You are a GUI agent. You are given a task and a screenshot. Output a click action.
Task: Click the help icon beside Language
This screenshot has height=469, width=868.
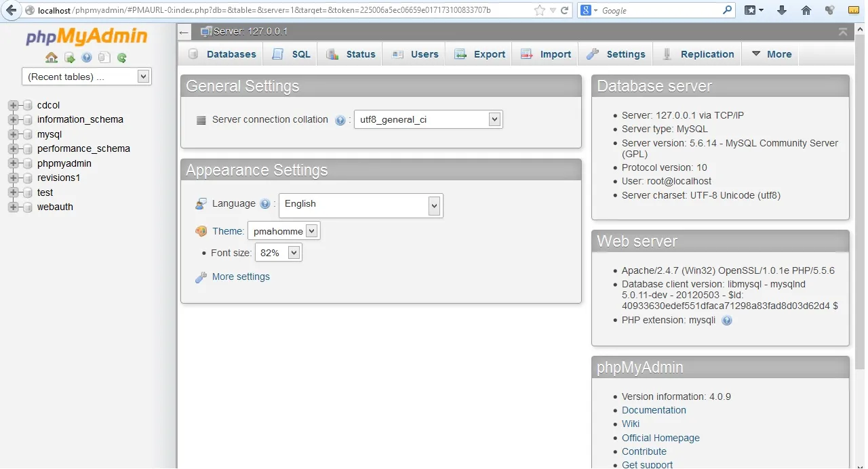click(x=265, y=204)
